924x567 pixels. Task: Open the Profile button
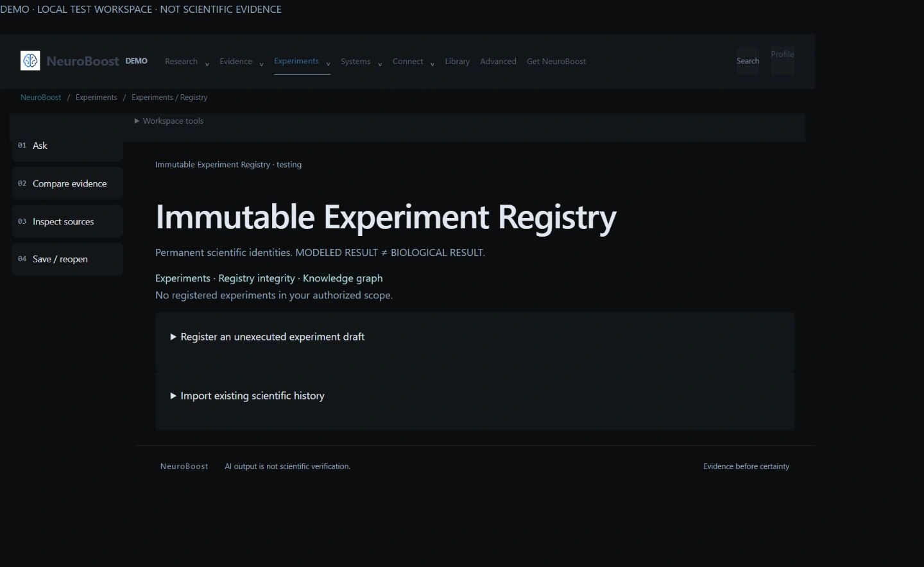click(783, 61)
